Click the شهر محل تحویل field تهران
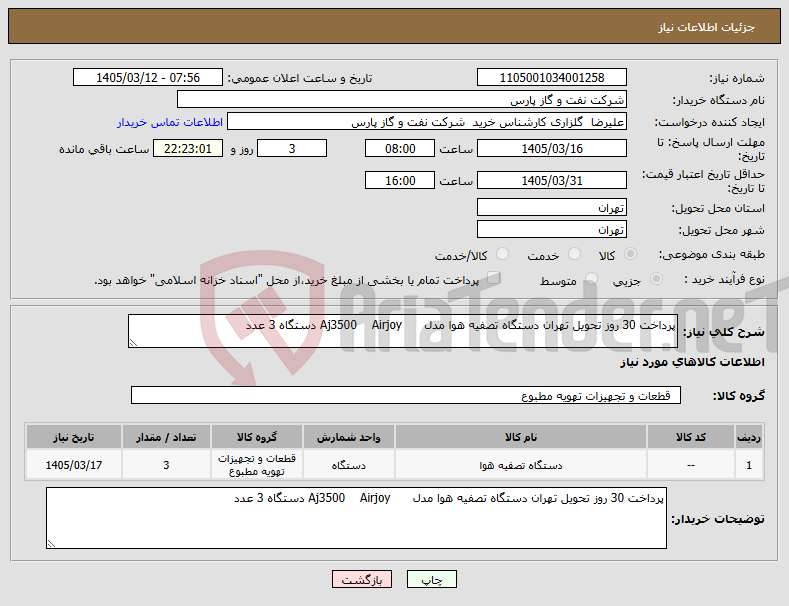This screenshot has width=789, height=606. click(x=551, y=230)
